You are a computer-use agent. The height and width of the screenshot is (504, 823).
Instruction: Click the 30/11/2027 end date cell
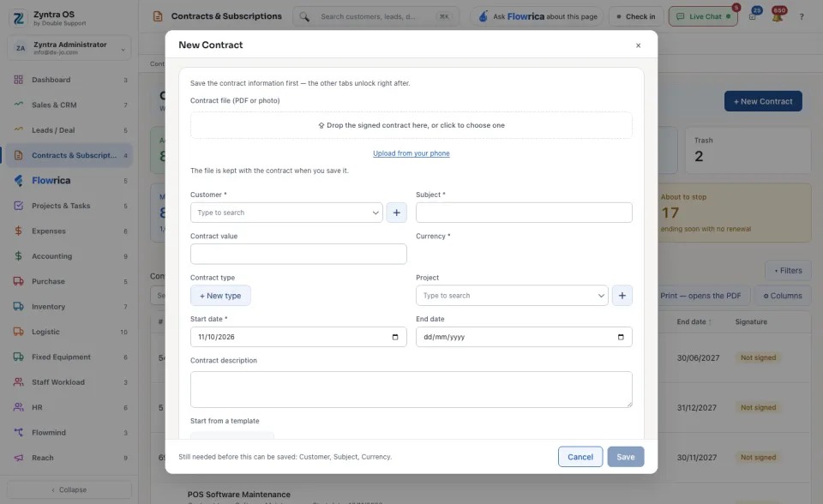tap(696, 457)
